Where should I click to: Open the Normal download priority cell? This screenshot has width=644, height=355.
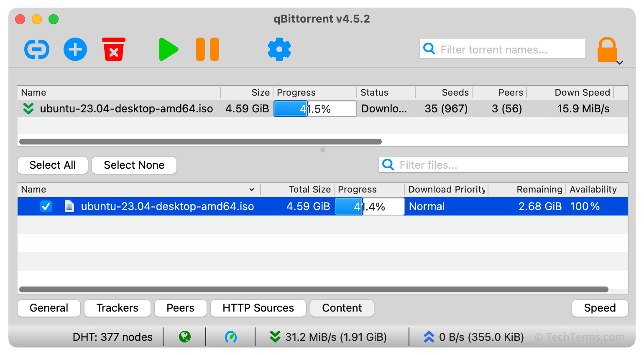(446, 206)
